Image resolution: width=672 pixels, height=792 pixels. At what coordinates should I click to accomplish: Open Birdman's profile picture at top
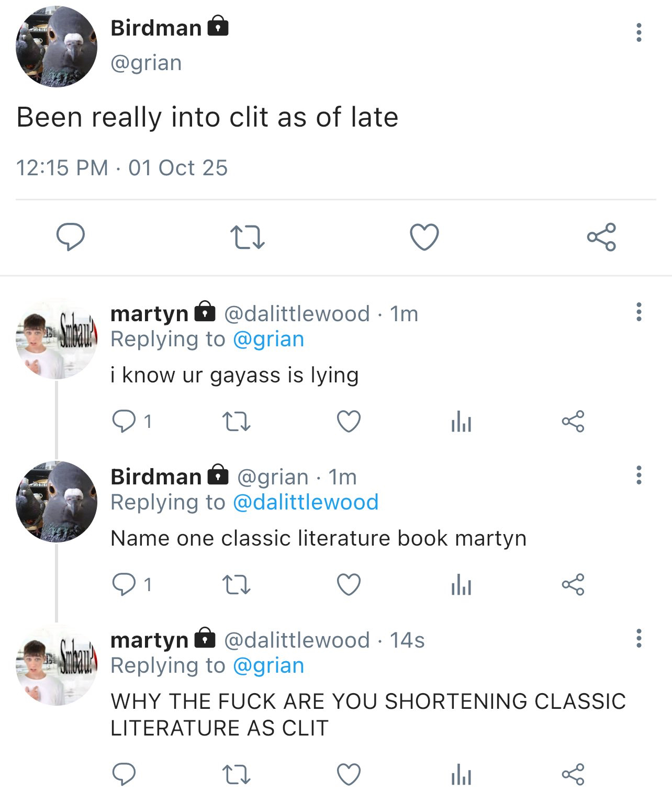[57, 47]
